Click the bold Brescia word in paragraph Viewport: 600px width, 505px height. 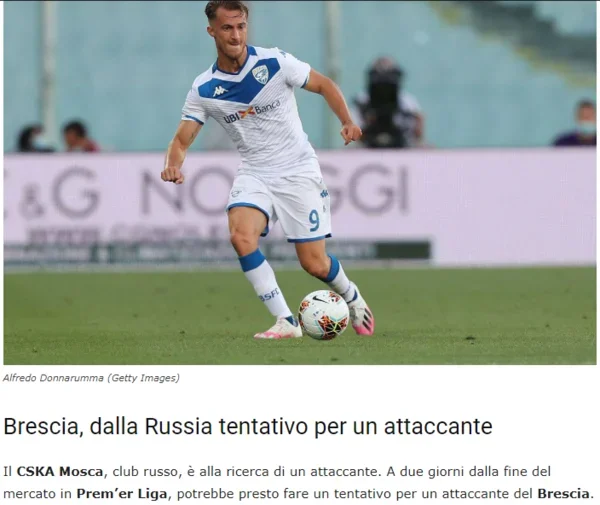pyautogui.click(x=563, y=494)
